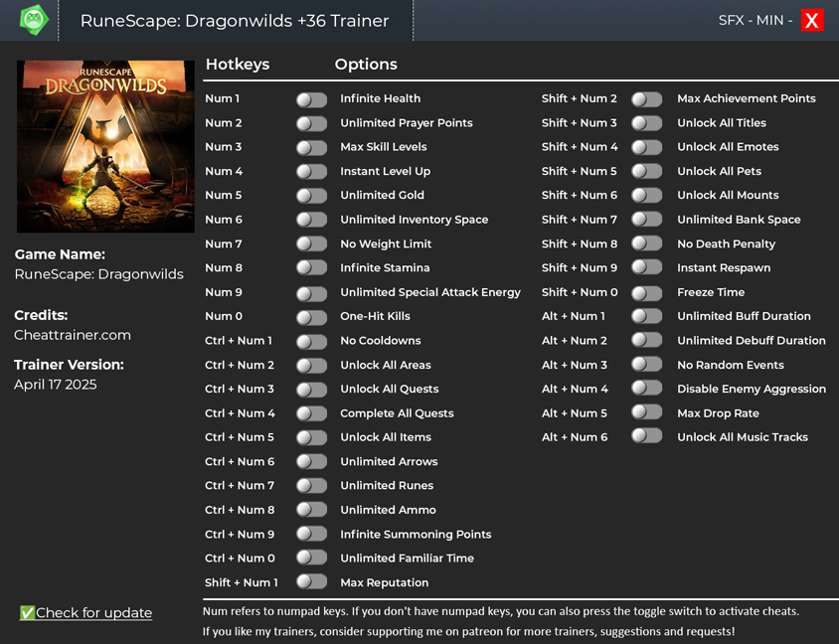Enable Unlimited Prayer Points switch
839x644 pixels.
pyautogui.click(x=312, y=123)
